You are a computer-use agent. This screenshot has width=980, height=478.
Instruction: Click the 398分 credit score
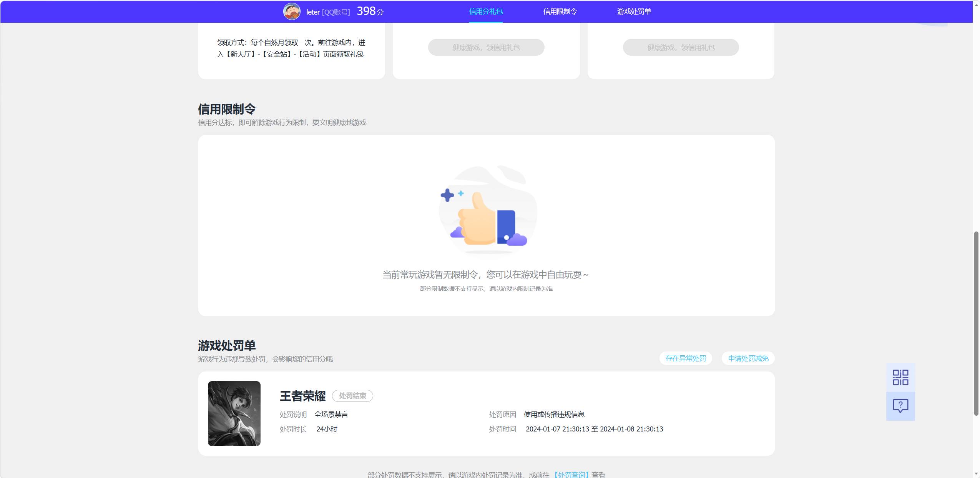(x=370, y=11)
